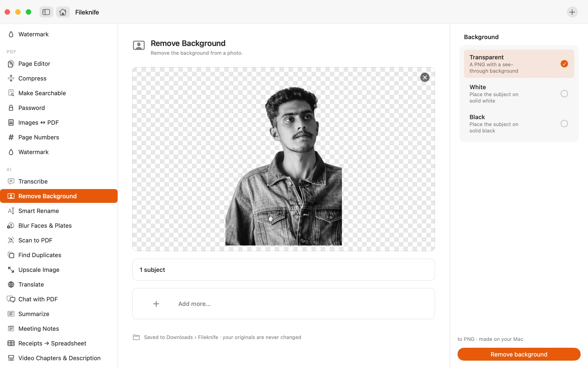
Task: Open the Page Numbers tool
Action: tap(59, 137)
